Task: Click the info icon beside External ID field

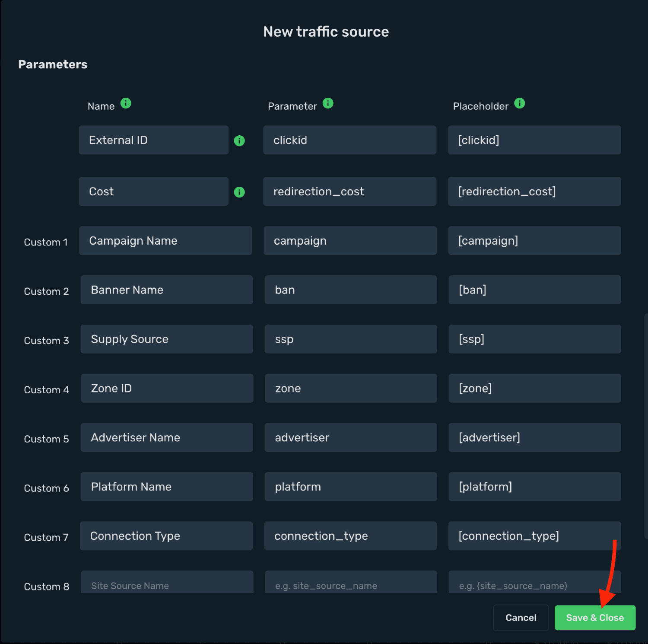Action: (239, 140)
